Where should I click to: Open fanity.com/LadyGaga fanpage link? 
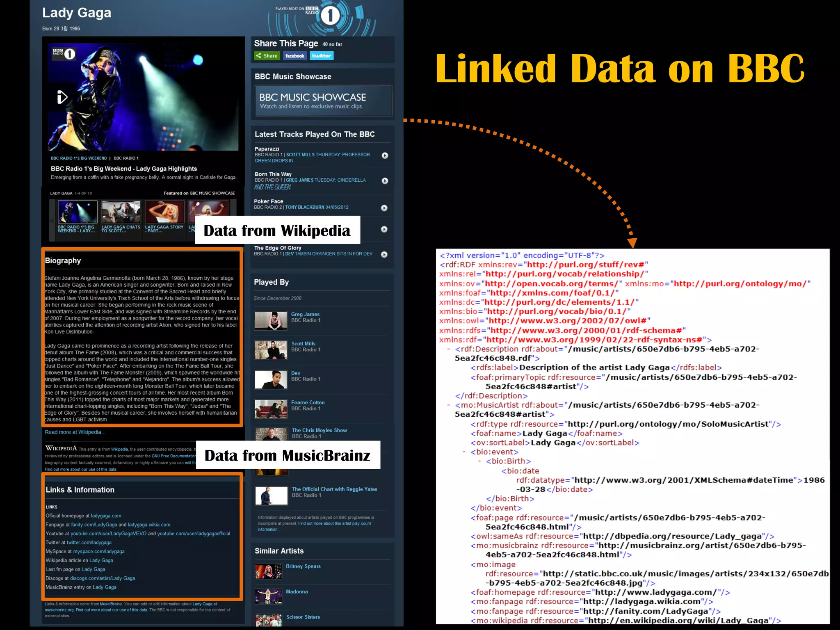[94, 525]
